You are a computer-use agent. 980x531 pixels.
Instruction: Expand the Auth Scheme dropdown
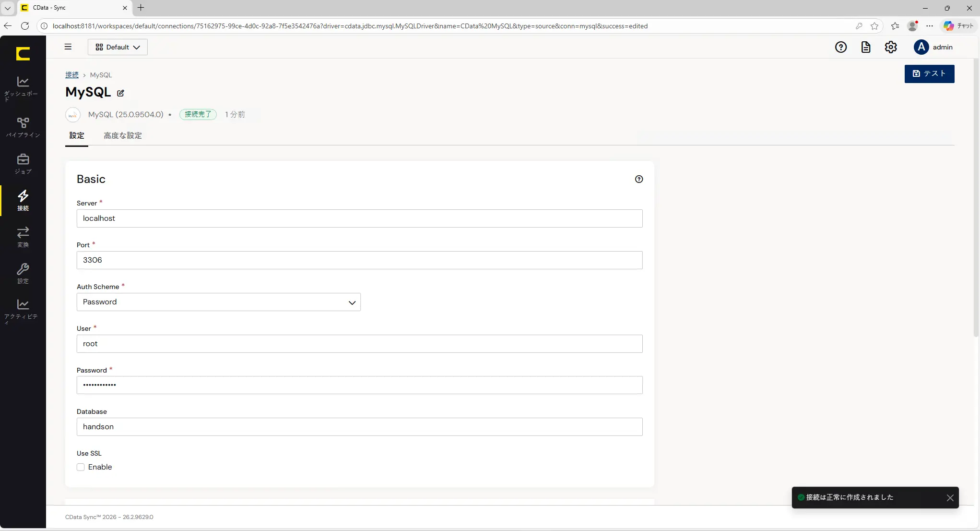(x=219, y=302)
